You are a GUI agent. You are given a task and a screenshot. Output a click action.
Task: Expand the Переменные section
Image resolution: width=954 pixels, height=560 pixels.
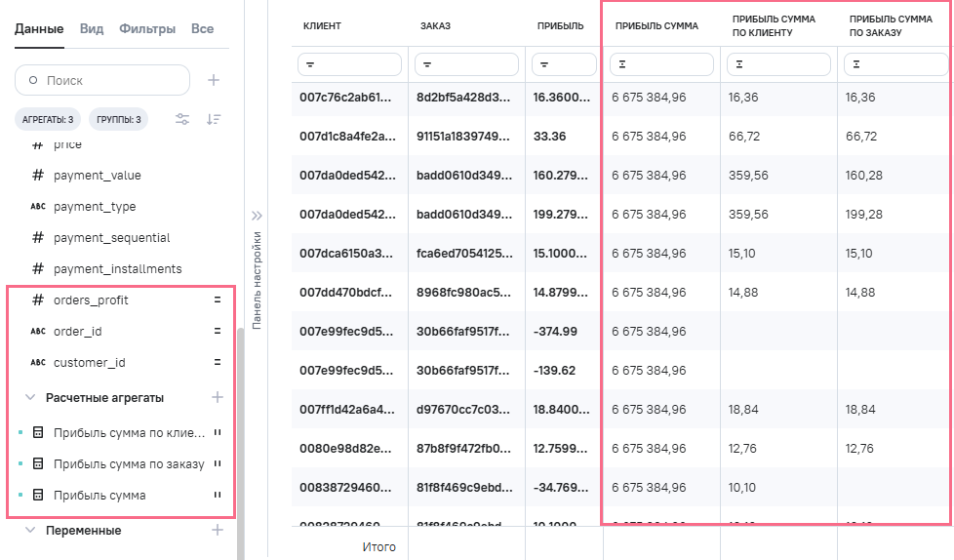pos(30,530)
